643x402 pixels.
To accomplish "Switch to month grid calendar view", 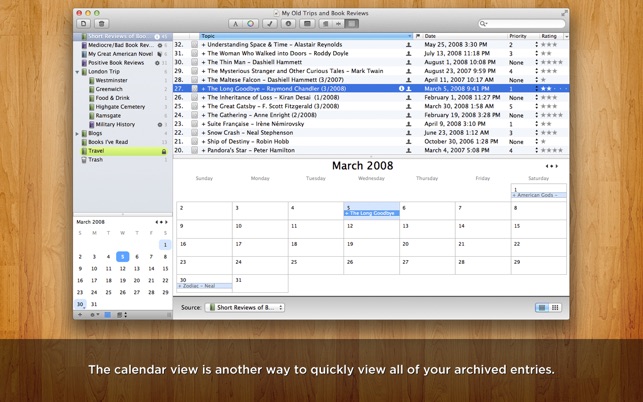I will 555,308.
